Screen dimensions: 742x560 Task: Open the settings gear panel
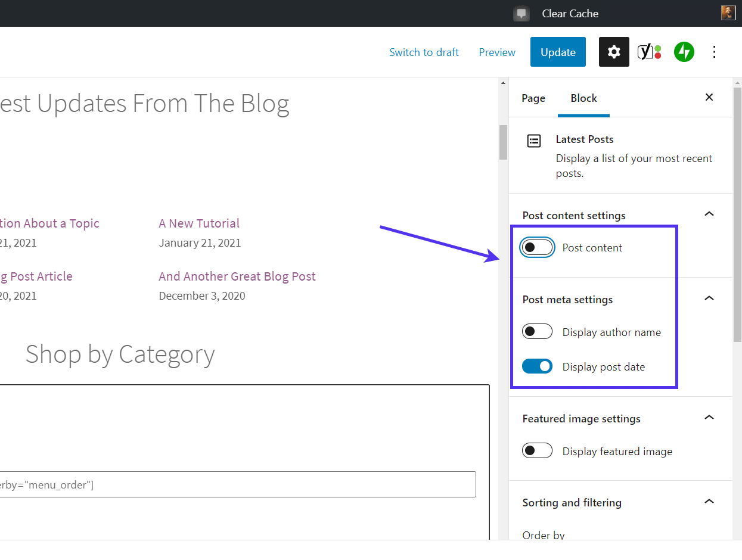[x=614, y=52]
